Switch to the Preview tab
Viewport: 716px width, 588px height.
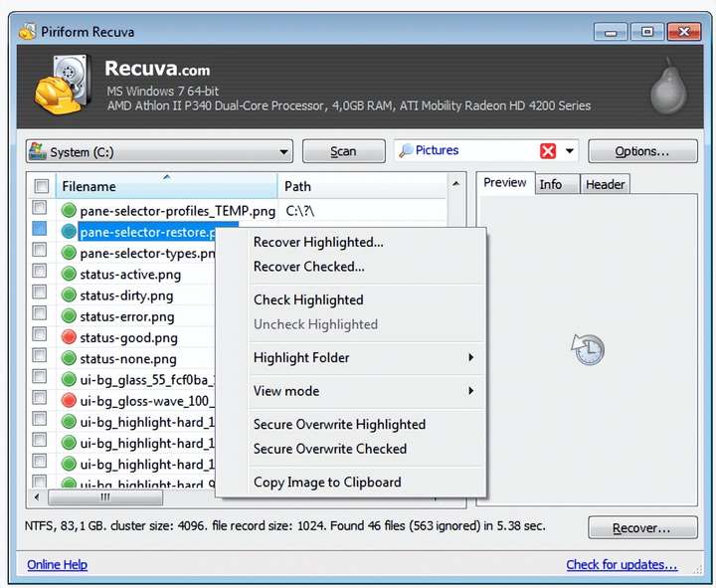pos(505,183)
